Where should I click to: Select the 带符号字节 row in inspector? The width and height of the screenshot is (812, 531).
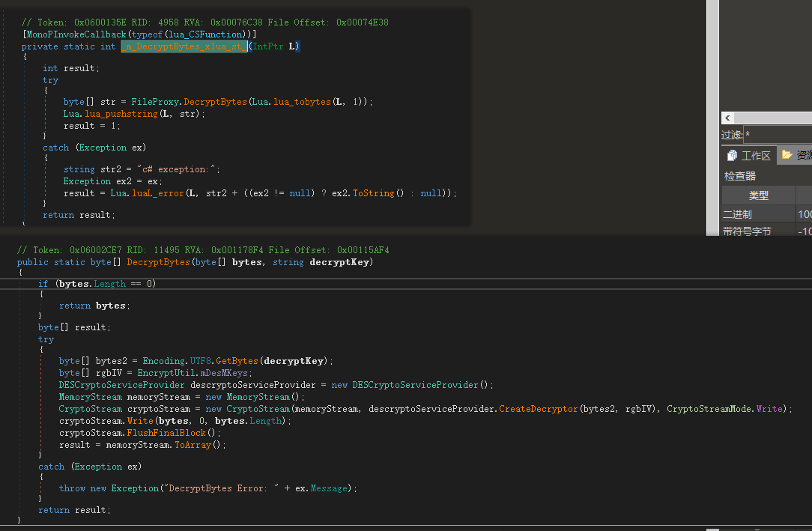point(747,231)
